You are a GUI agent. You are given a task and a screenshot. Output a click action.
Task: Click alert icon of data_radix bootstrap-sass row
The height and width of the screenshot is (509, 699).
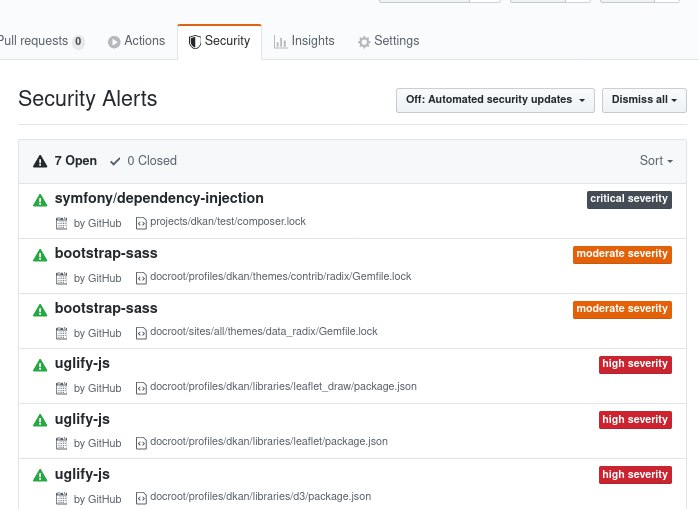(40, 310)
